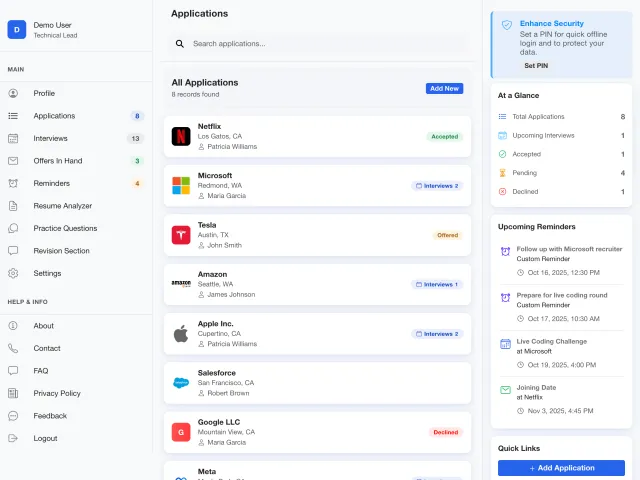Click the Revision Section icon
Image resolution: width=640 pixels, height=480 pixels.
(x=13, y=251)
